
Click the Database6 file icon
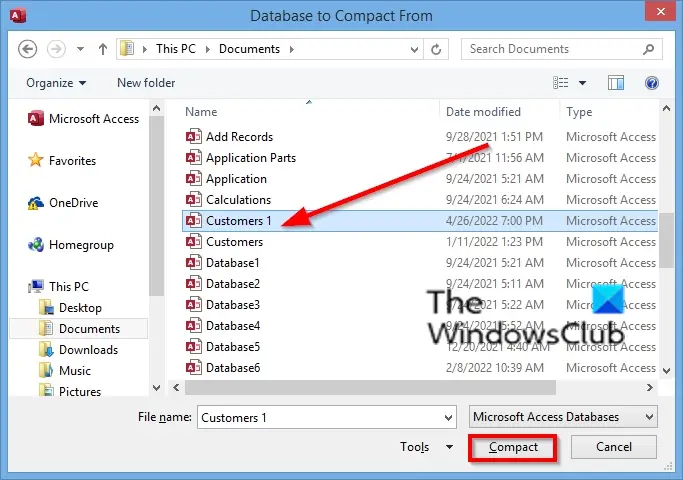tap(194, 368)
